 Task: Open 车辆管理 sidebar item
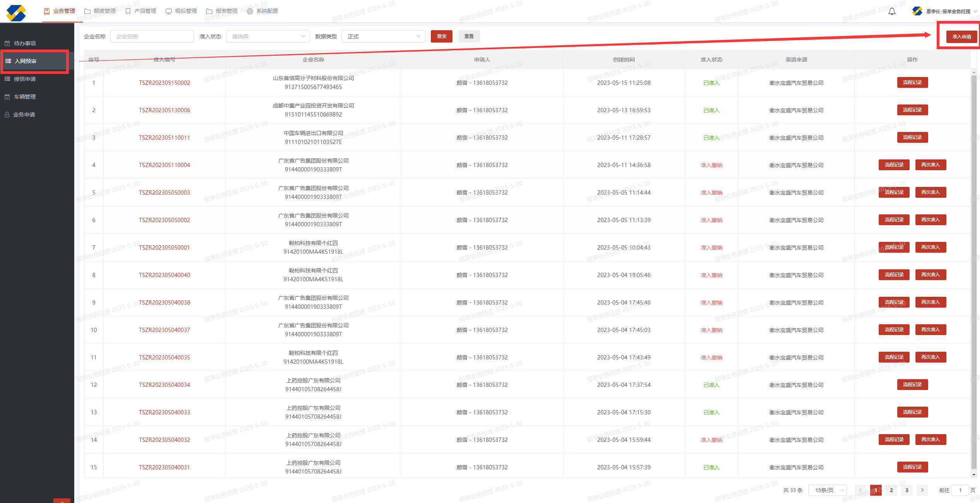(25, 97)
